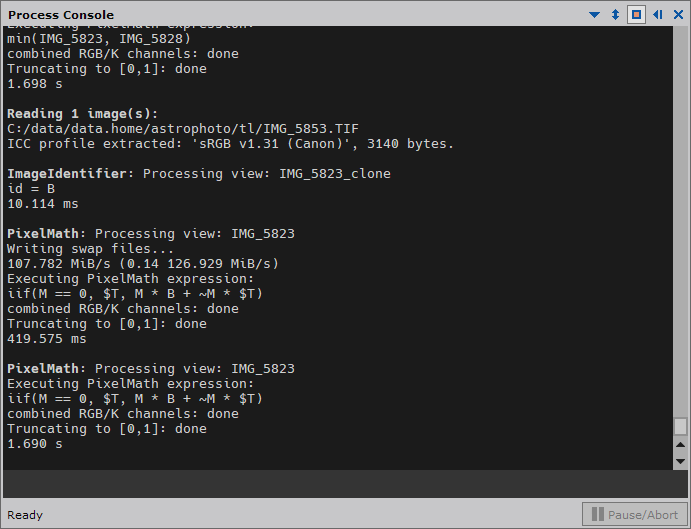Click the scrollbar down arrow
This screenshot has width=691, height=529.
(680, 462)
